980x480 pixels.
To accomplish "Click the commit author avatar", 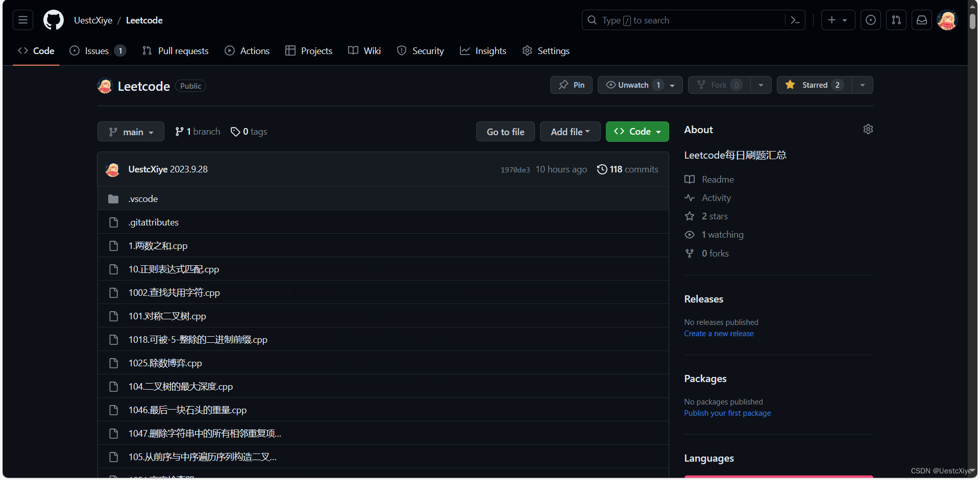I will point(113,169).
